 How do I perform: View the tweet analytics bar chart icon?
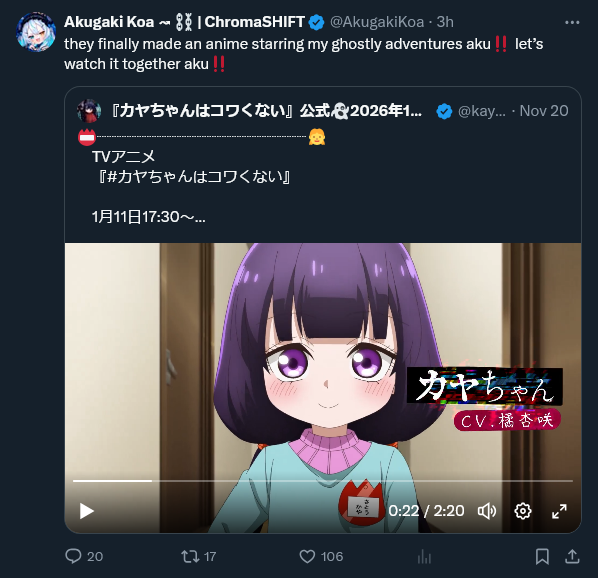click(424, 557)
